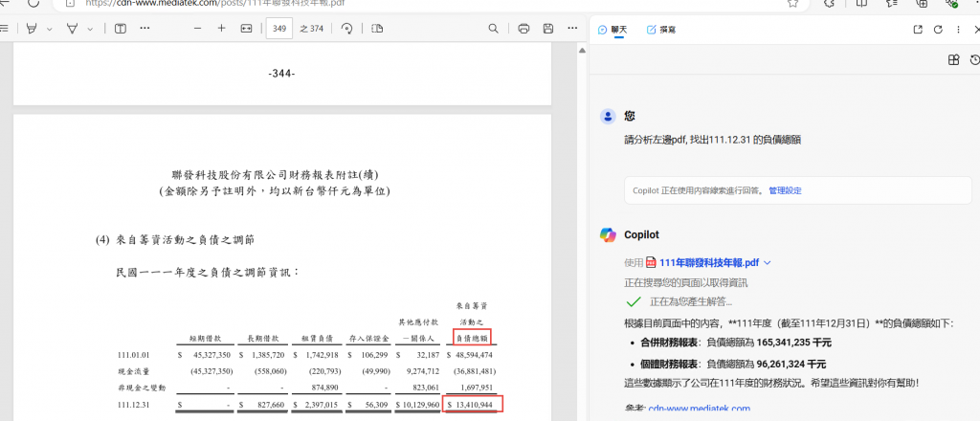The height and width of the screenshot is (421, 980).
Task: Refresh the Copilot sidebar
Action: (938, 30)
